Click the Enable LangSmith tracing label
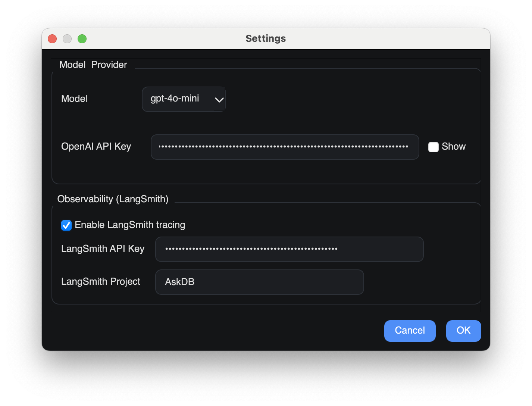 pyautogui.click(x=130, y=225)
